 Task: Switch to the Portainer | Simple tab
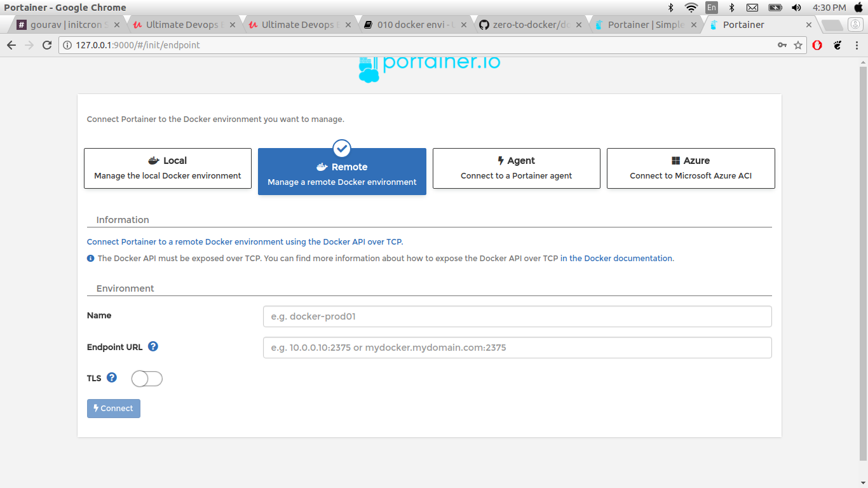[x=646, y=25]
